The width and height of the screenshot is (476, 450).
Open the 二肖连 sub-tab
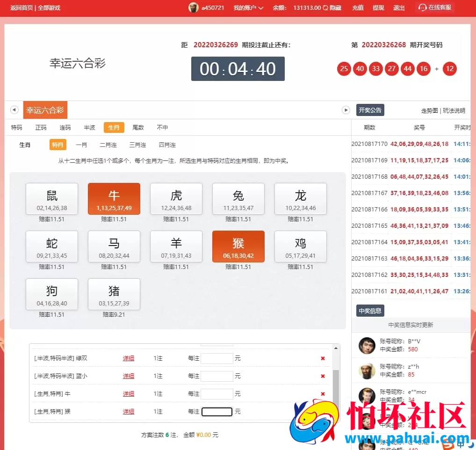[108, 145]
